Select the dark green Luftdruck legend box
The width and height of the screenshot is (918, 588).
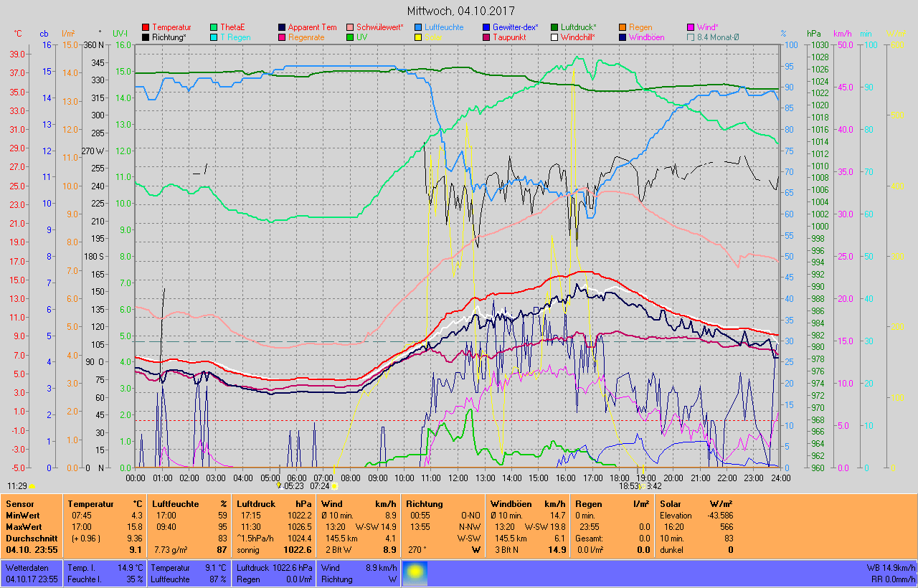554,27
